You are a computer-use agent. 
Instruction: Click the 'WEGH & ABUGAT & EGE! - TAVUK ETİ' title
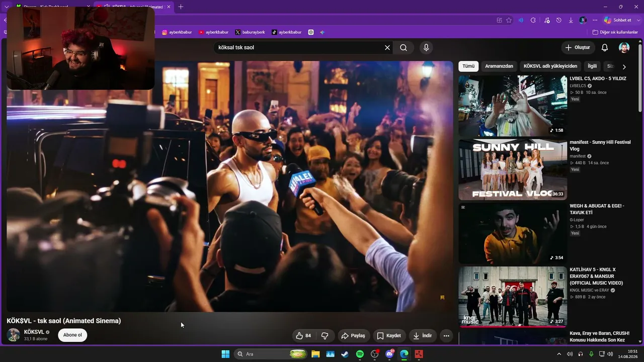(597, 209)
